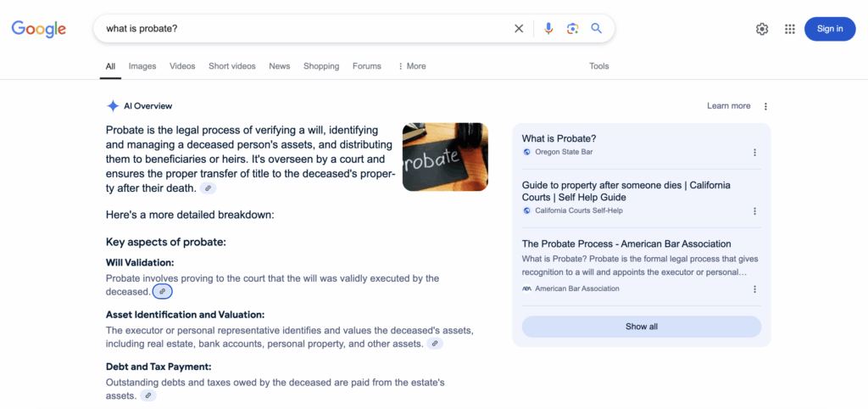Expand the More search categories menu
868x409 pixels.
412,66
